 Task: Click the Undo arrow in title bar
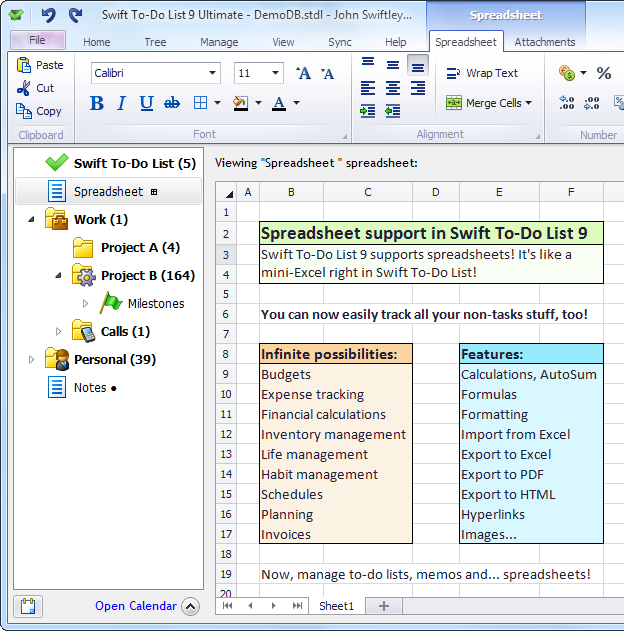(x=48, y=15)
